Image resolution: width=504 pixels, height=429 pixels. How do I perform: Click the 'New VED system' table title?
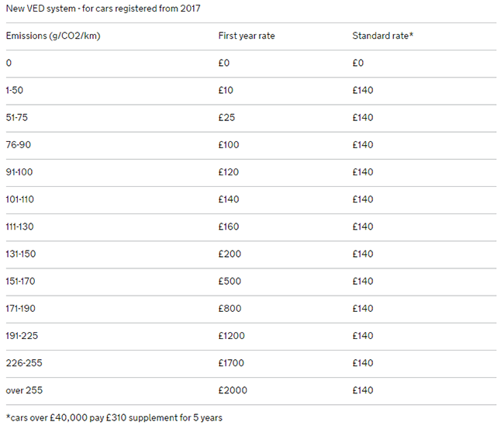click(x=103, y=9)
